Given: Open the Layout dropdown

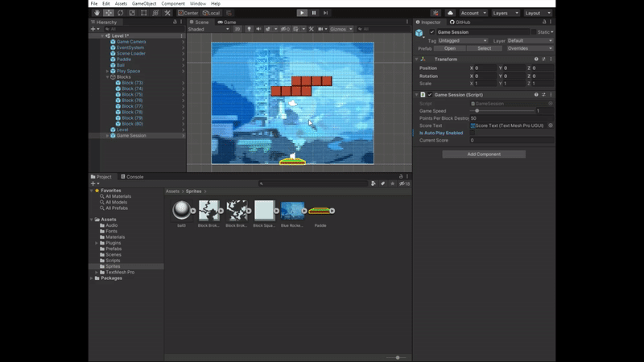Looking at the screenshot, I should pyautogui.click(x=537, y=13).
